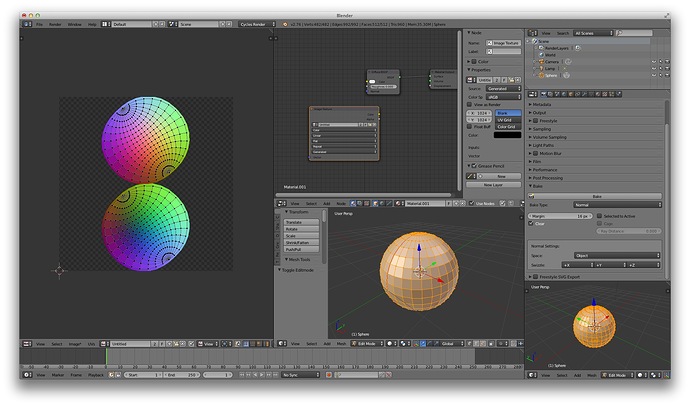Click the grease pencil draw icon
The height and width of the screenshot is (405, 690).
[x=469, y=176]
